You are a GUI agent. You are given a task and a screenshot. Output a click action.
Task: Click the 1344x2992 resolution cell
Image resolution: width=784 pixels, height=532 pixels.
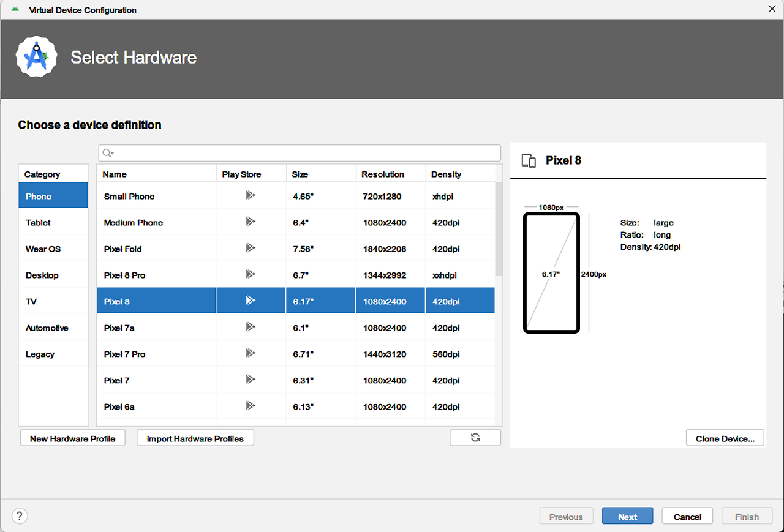391,275
